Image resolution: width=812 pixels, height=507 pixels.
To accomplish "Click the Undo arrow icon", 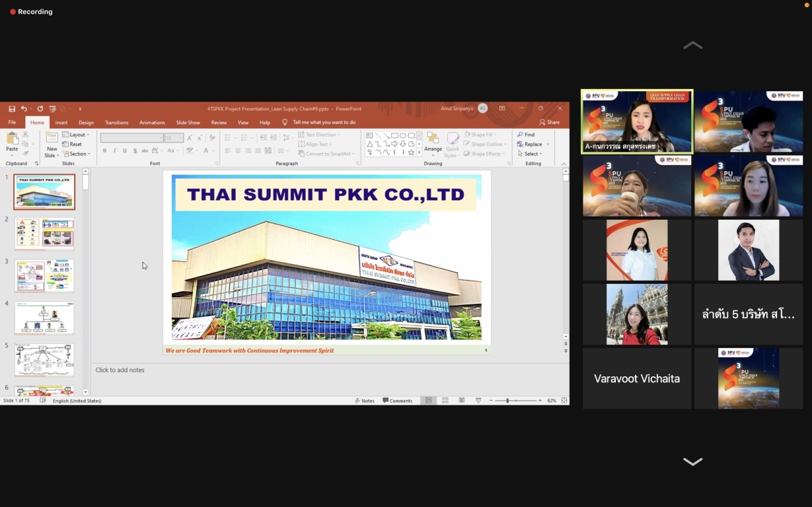I will tap(24, 109).
